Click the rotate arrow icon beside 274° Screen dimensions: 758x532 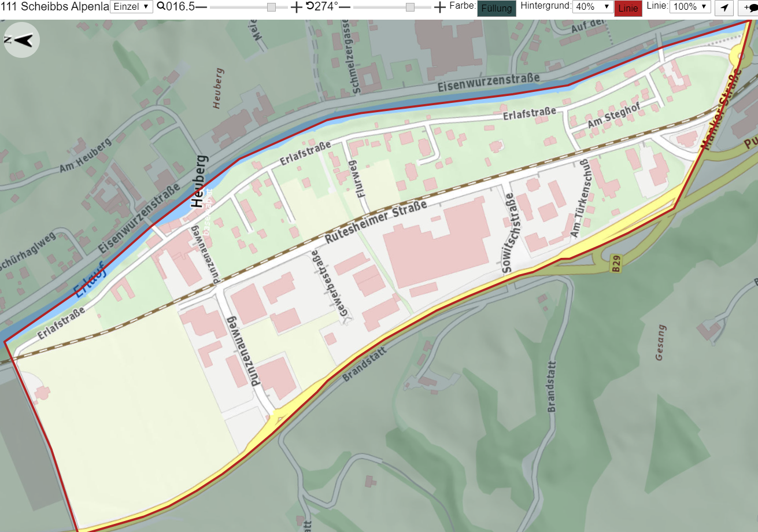coord(310,7)
